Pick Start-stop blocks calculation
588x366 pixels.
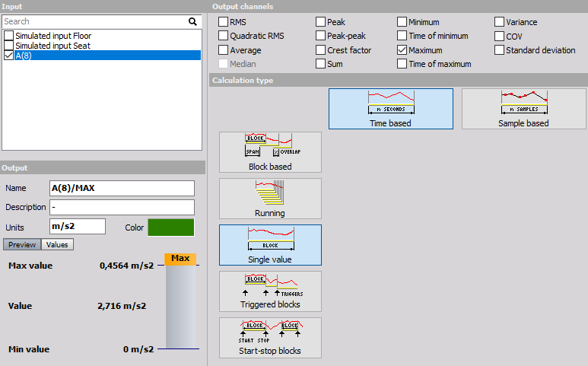click(270, 338)
